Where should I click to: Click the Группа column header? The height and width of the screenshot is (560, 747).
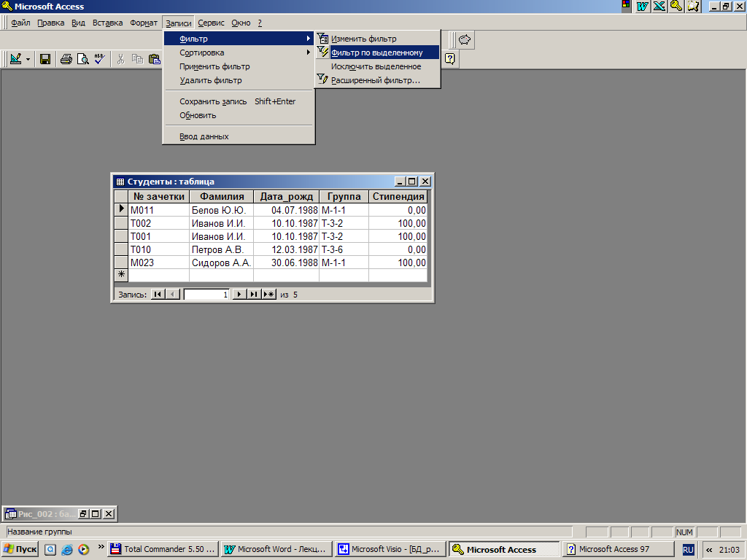pyautogui.click(x=344, y=196)
